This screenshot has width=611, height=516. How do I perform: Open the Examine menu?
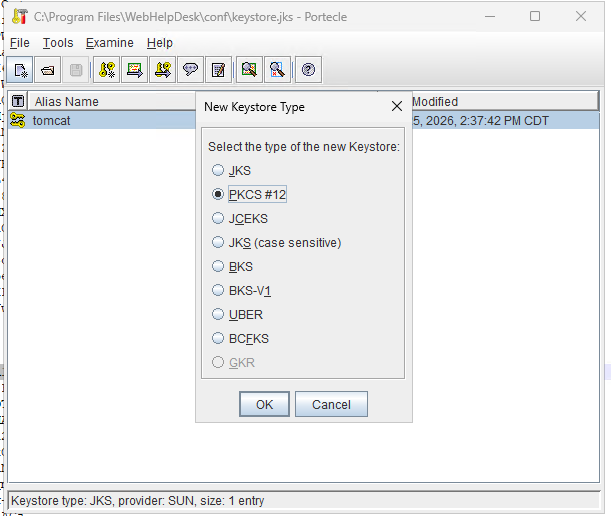click(109, 42)
